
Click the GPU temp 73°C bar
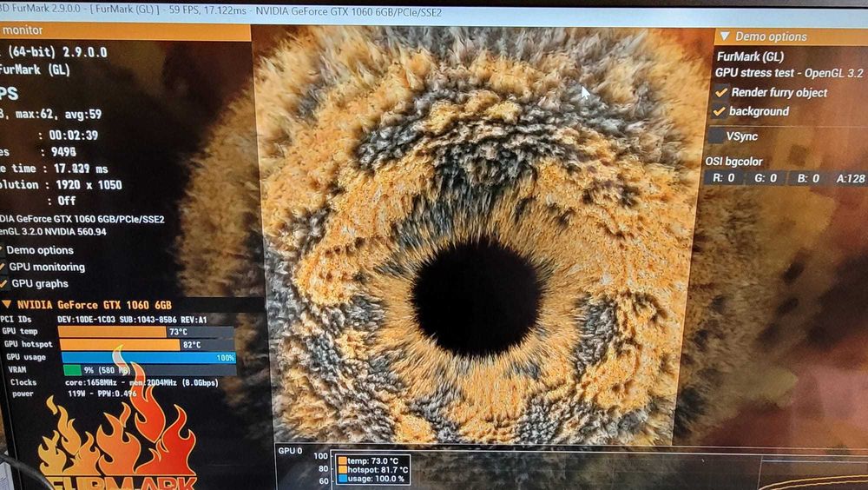146,332
